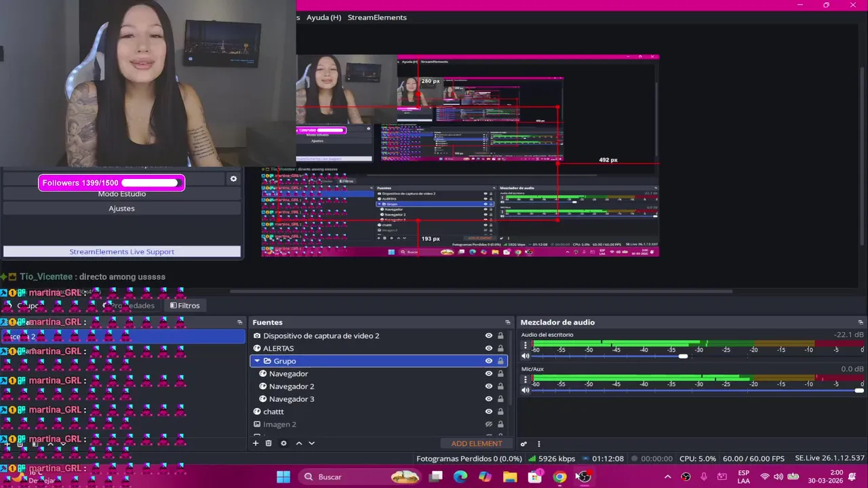Toggle visibility of Dispositivo de captura de video 2

tap(488, 335)
